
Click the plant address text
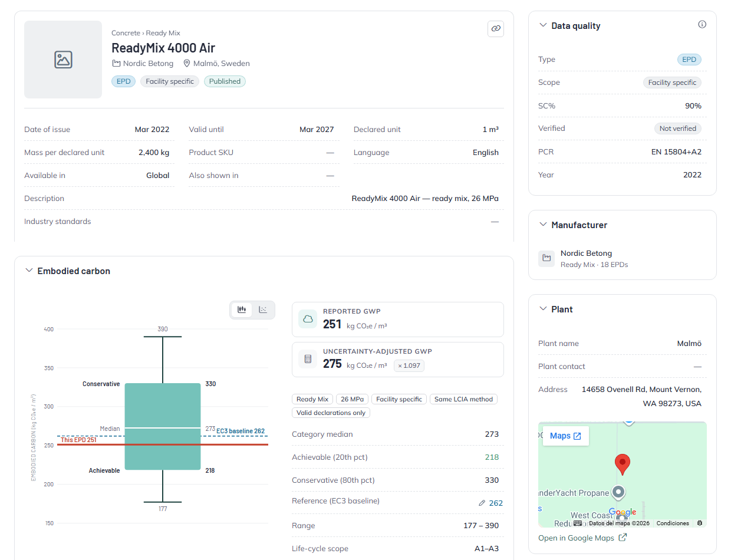click(x=641, y=397)
